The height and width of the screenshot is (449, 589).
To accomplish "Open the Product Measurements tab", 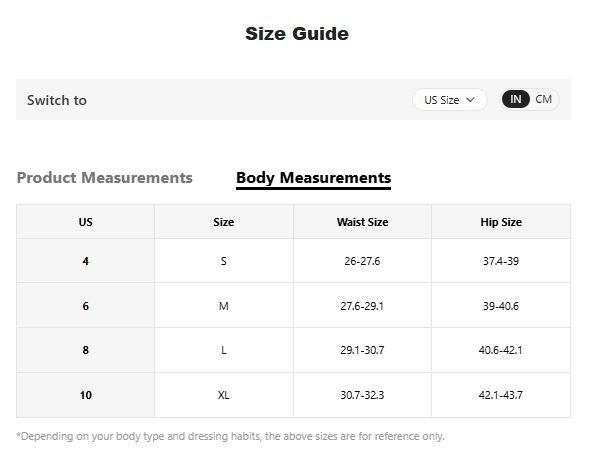I will 104,178.
